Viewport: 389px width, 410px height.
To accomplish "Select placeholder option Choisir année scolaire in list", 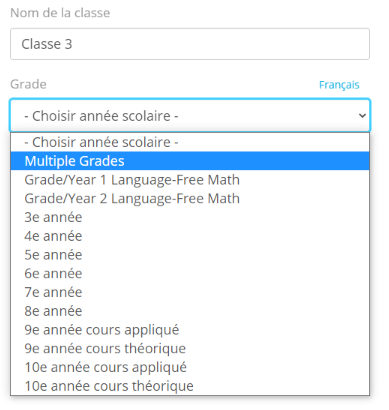I will (x=190, y=142).
